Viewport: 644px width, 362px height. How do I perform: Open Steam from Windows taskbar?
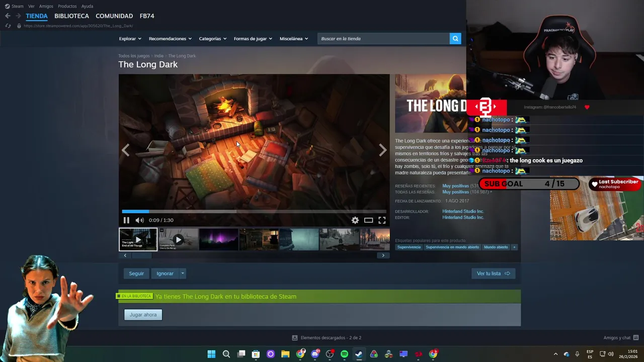pyautogui.click(x=359, y=354)
